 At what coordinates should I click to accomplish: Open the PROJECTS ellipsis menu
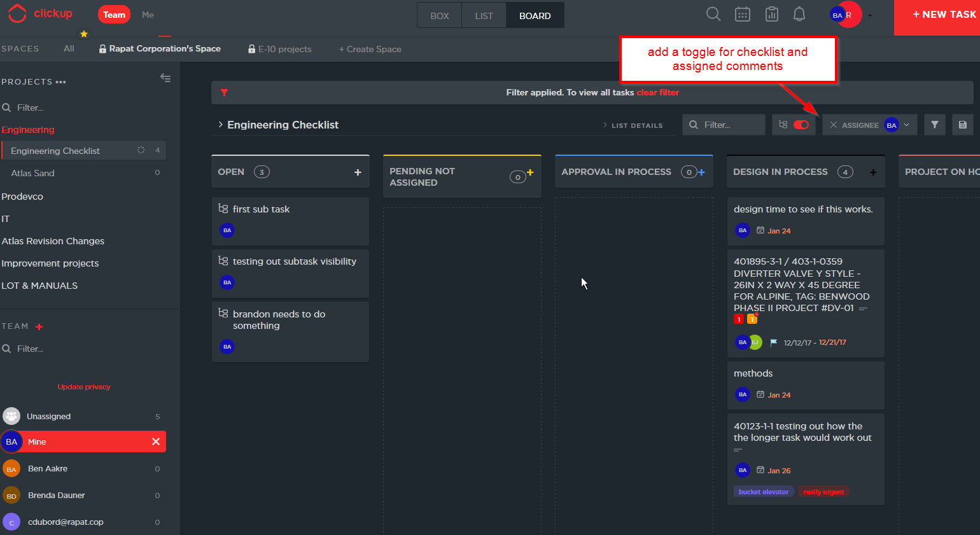pyautogui.click(x=60, y=82)
